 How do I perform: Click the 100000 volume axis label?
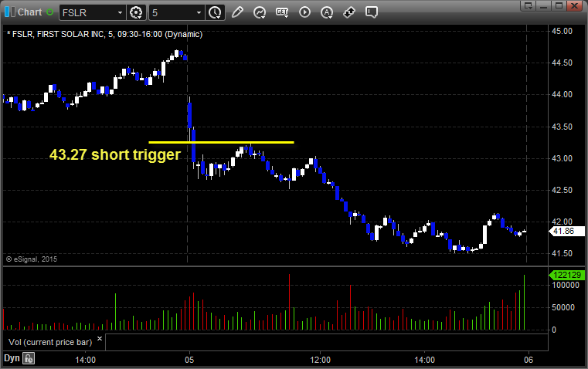click(566, 285)
